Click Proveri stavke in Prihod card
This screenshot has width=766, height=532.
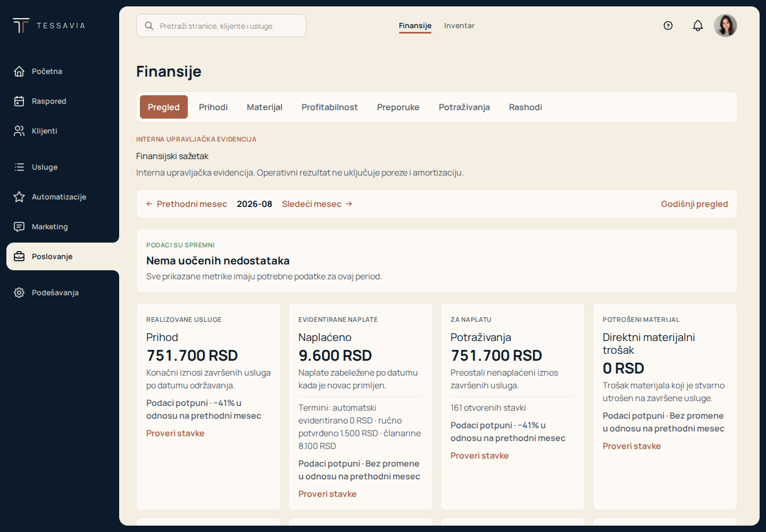(176, 433)
